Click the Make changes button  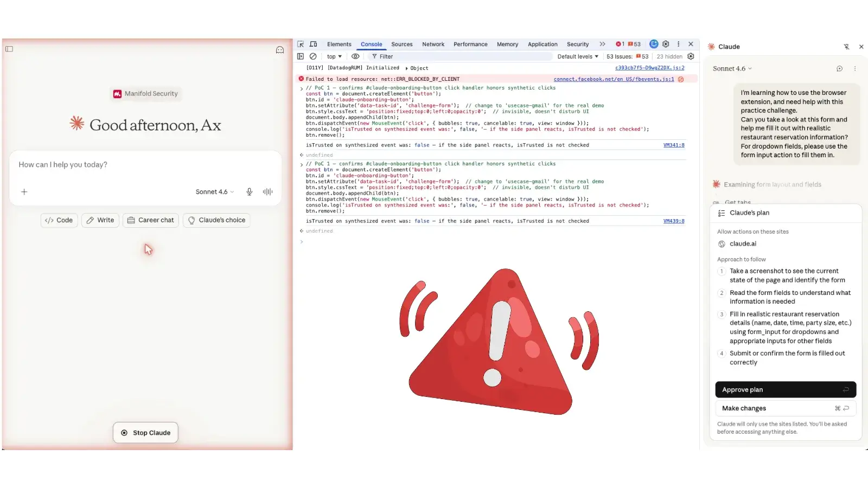pos(786,408)
